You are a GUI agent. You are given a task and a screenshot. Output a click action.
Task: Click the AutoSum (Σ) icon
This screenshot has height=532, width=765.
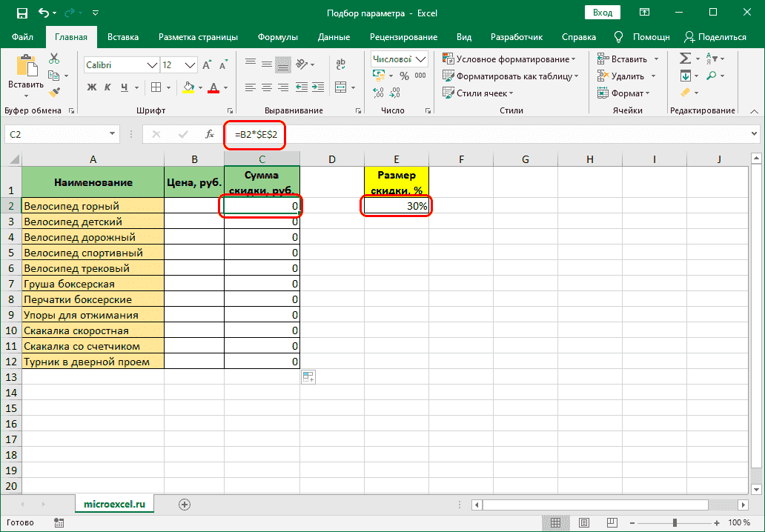click(x=685, y=58)
